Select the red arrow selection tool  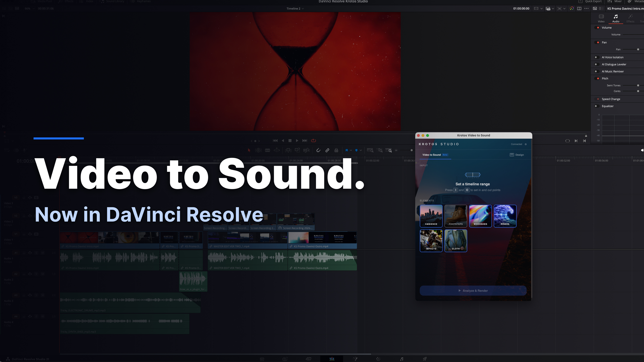pos(249,150)
